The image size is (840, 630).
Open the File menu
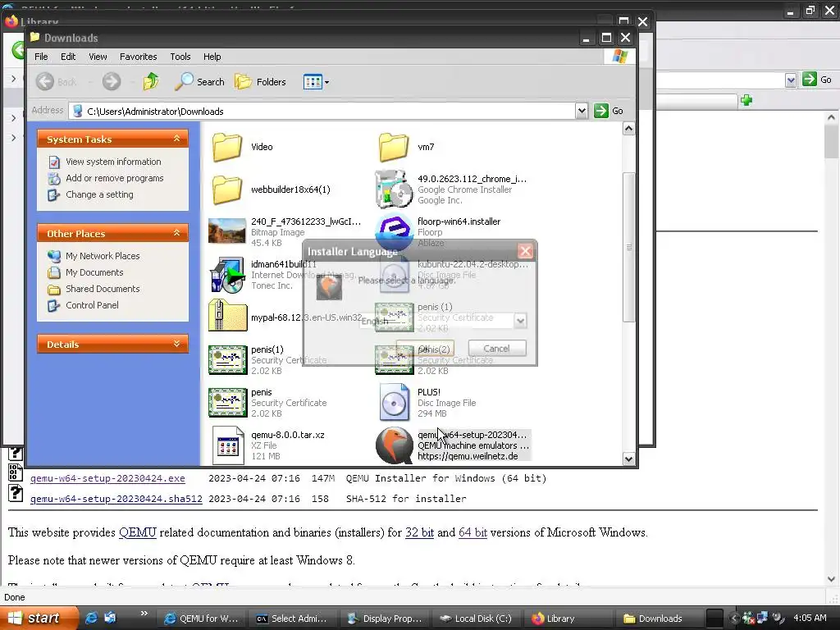tap(41, 57)
